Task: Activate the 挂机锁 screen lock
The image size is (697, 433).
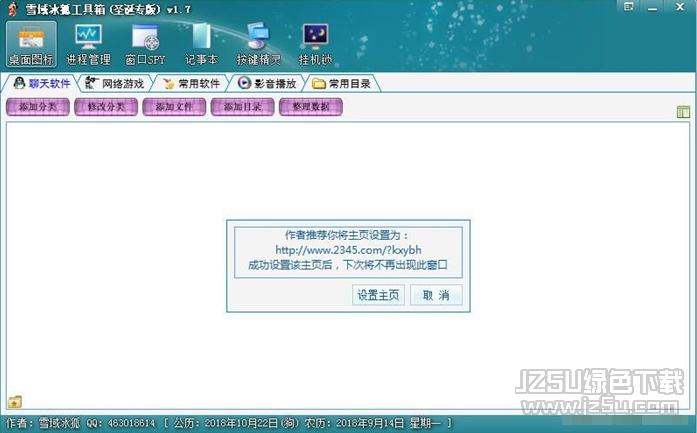Action: click(315, 44)
